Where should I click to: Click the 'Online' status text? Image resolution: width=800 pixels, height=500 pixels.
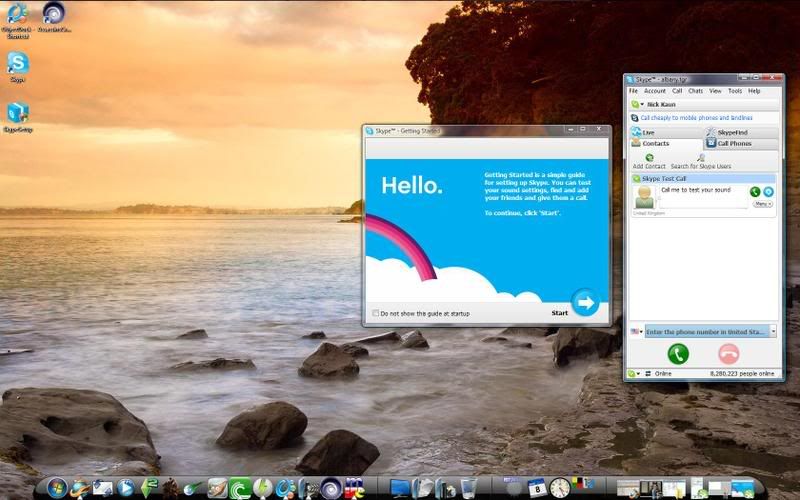tap(663, 373)
